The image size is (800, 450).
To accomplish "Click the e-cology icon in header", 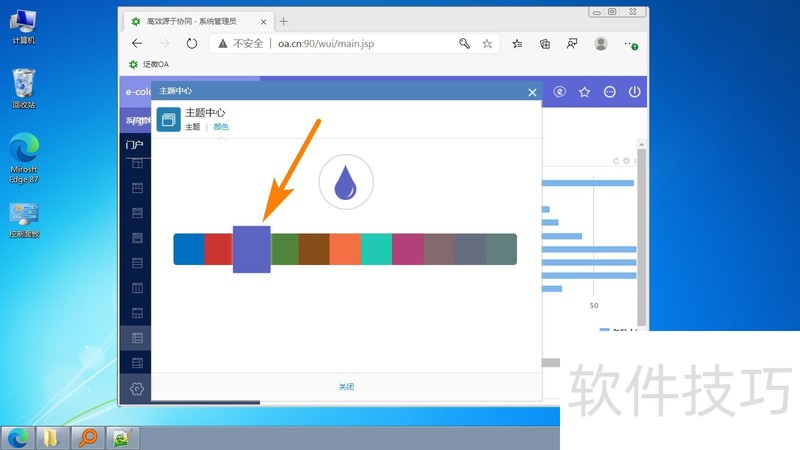I will [x=560, y=92].
